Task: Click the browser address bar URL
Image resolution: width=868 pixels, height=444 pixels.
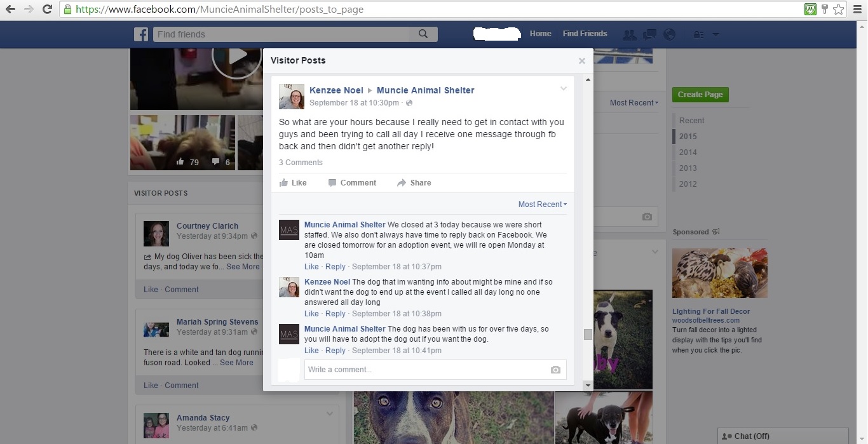Action: click(x=219, y=10)
